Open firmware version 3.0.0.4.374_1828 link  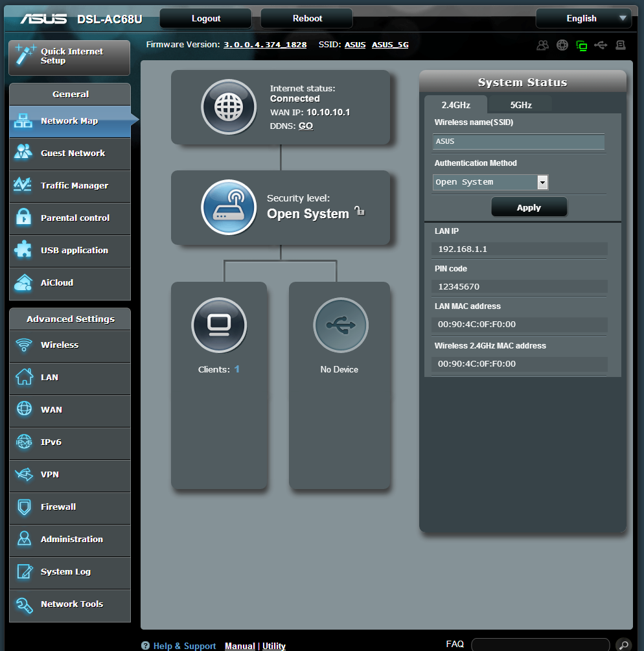265,45
